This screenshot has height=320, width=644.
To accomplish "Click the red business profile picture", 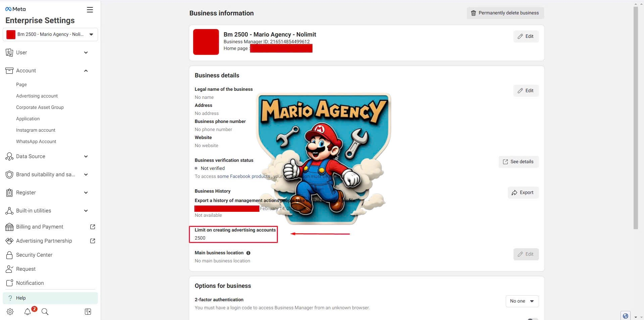I will click(206, 42).
